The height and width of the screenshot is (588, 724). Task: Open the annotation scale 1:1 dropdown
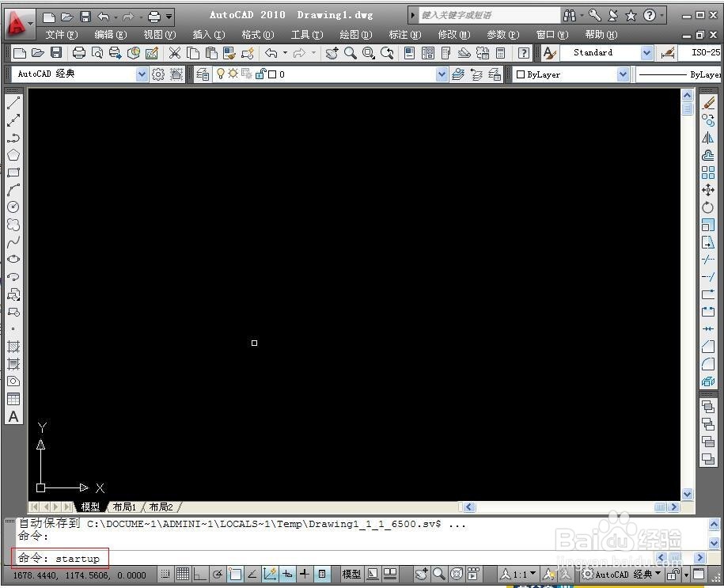point(519,574)
